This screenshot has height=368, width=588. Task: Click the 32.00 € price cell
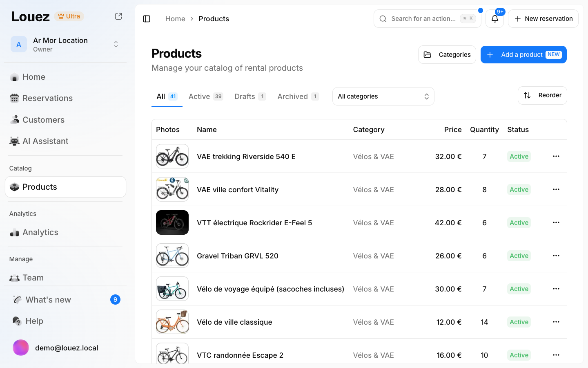point(448,157)
